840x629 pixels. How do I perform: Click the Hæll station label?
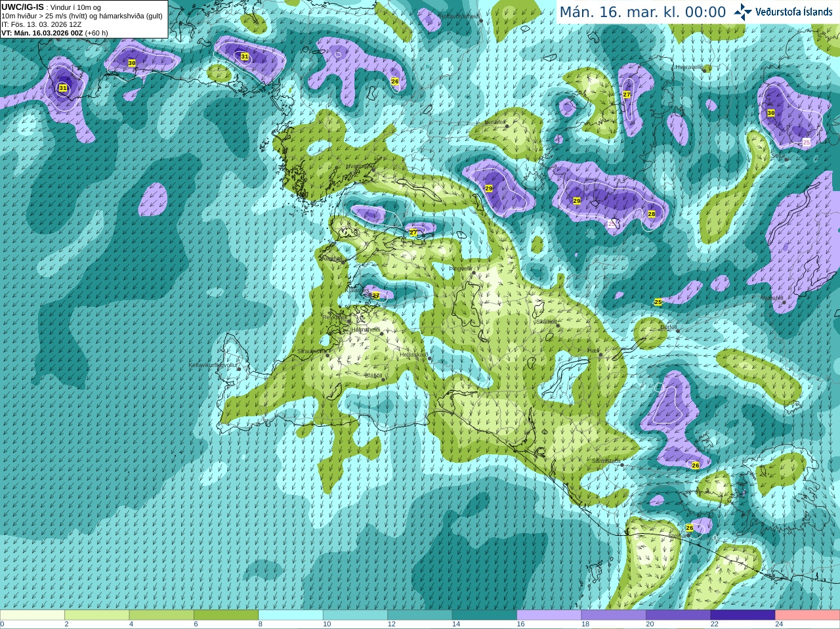(593, 351)
